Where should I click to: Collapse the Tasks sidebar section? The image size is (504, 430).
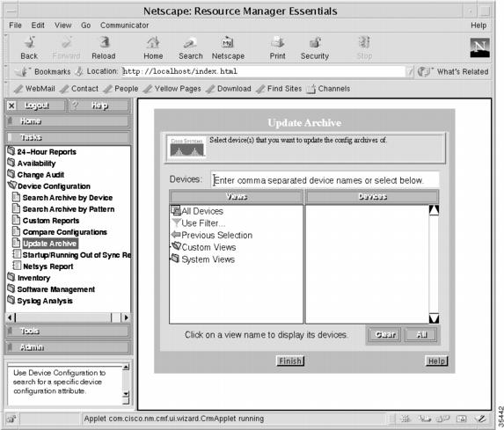click(68, 137)
